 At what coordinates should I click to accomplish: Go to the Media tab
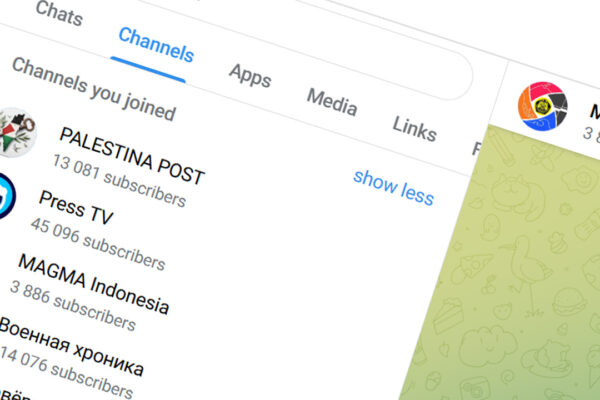[331, 101]
